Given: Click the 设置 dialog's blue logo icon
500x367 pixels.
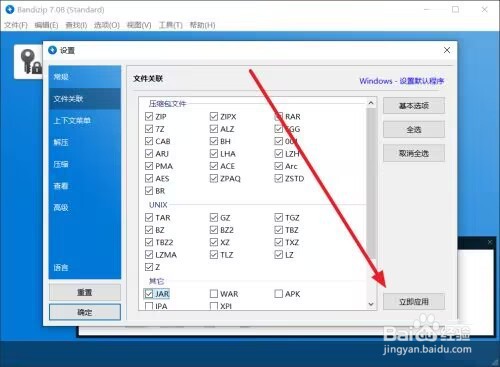Looking at the screenshot, I should coord(53,50).
